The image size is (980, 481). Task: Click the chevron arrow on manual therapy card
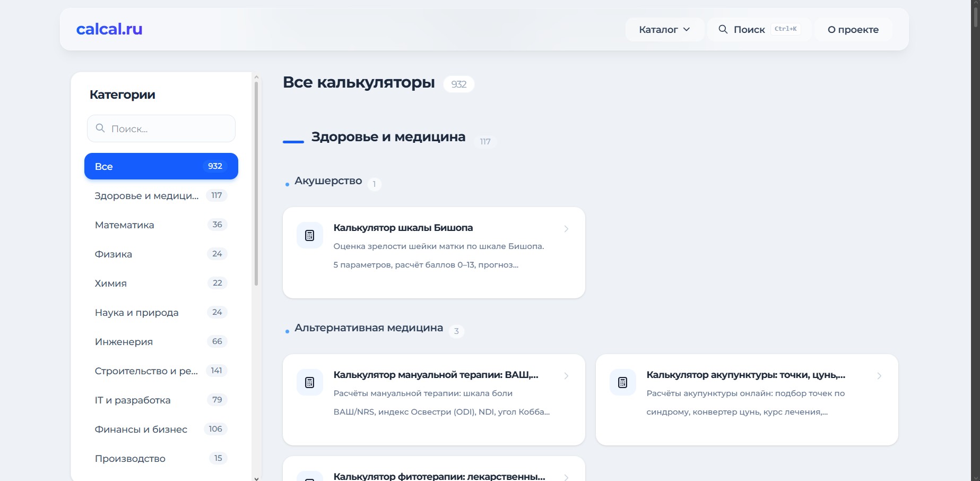[566, 376]
